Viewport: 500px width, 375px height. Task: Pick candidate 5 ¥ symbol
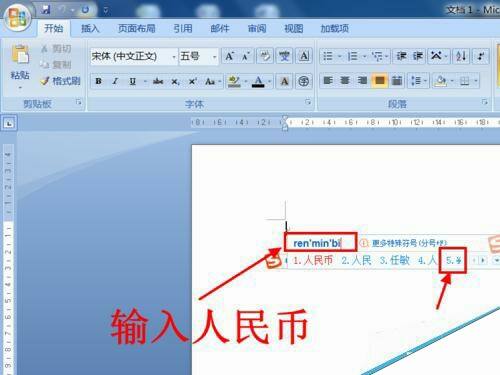pyautogui.click(x=453, y=260)
